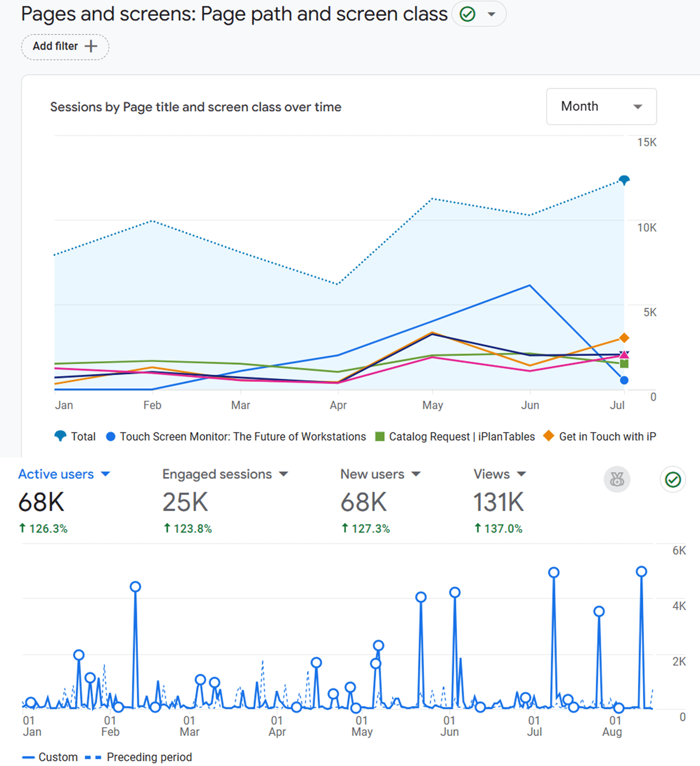Select the Engaged sessions metric tab
This screenshot has height=766, width=700.
tap(225, 474)
